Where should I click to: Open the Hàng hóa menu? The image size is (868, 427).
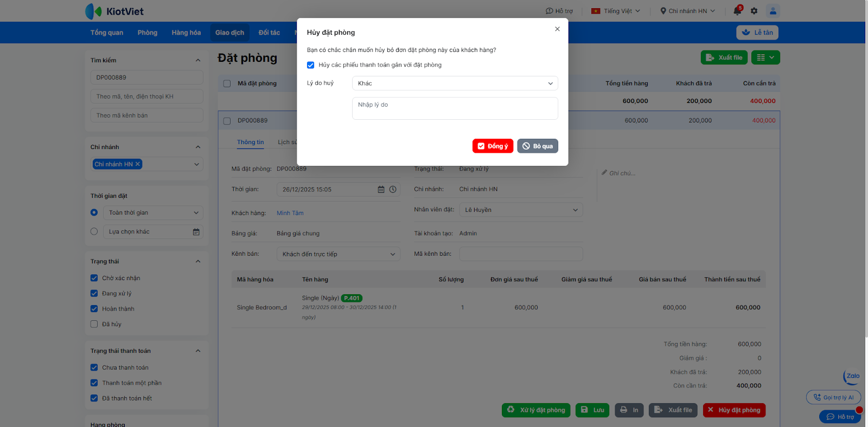coord(186,33)
